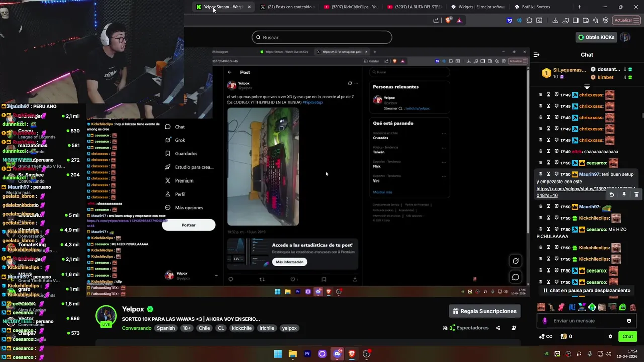Screen dimensions: 644x362
Task: Open a new browser tab
Action: (x=579, y=7)
